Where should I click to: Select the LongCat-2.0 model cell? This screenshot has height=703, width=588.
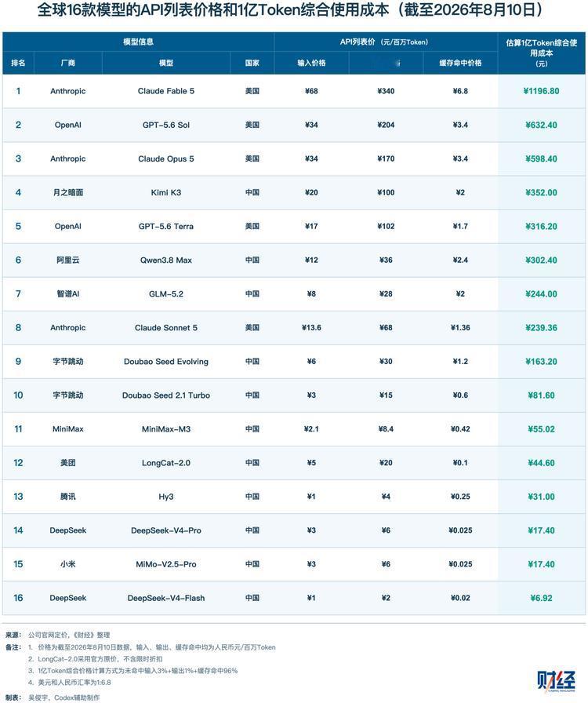coord(166,463)
